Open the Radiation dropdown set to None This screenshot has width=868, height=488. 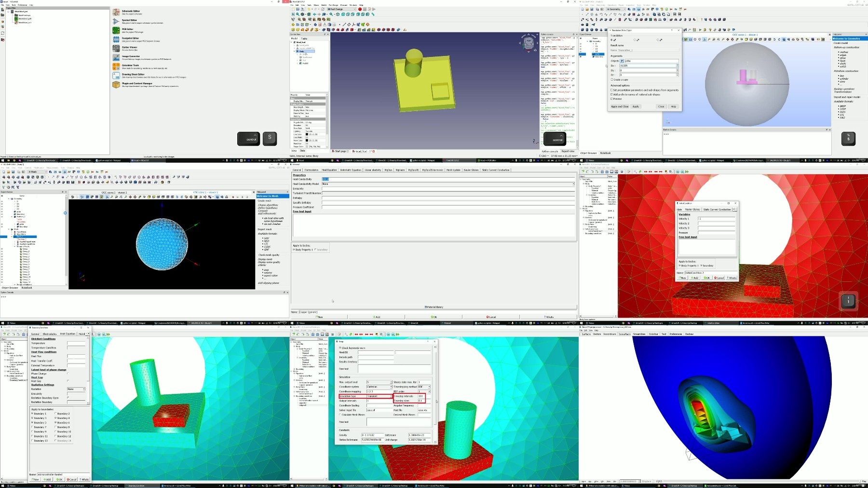pyautogui.click(x=76, y=389)
